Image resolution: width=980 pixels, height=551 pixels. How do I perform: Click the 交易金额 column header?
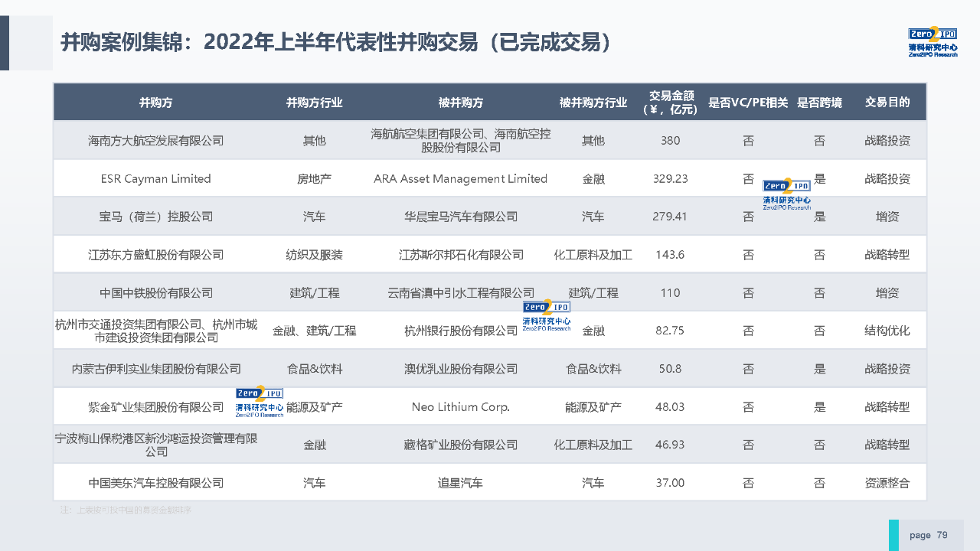(x=671, y=103)
